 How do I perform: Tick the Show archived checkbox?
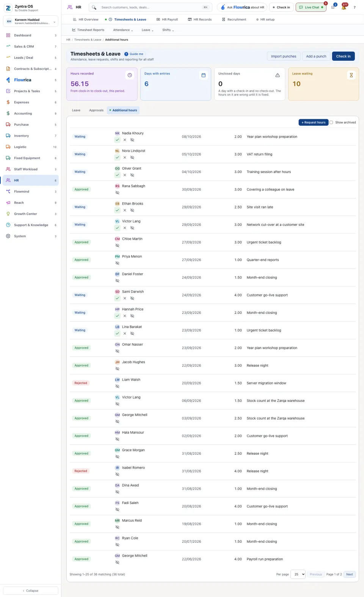pyautogui.click(x=331, y=123)
